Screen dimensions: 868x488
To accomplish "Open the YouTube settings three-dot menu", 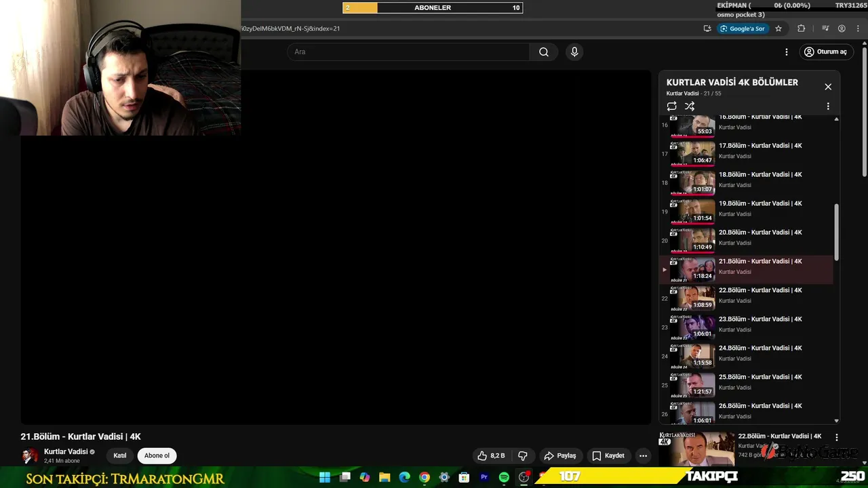I will 787,52.
